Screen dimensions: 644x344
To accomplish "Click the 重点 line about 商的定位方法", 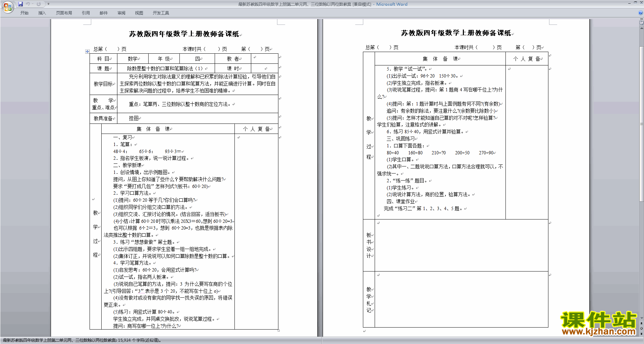I will [180, 104].
